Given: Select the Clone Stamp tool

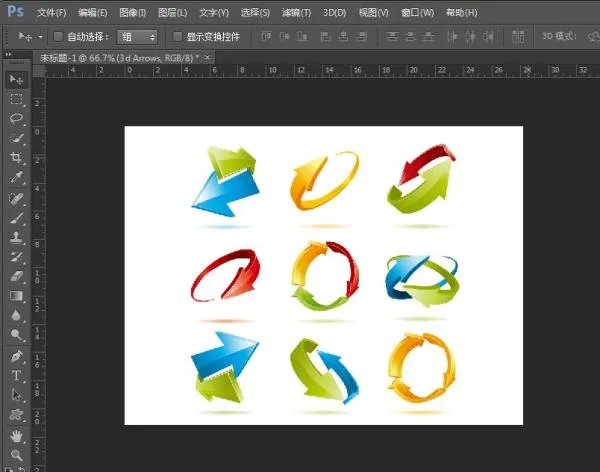Looking at the screenshot, I should 16,237.
